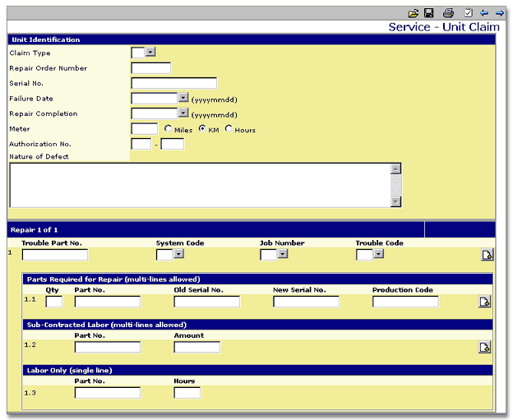
Task: Open the Failure Date dropdown
Action: (x=183, y=98)
